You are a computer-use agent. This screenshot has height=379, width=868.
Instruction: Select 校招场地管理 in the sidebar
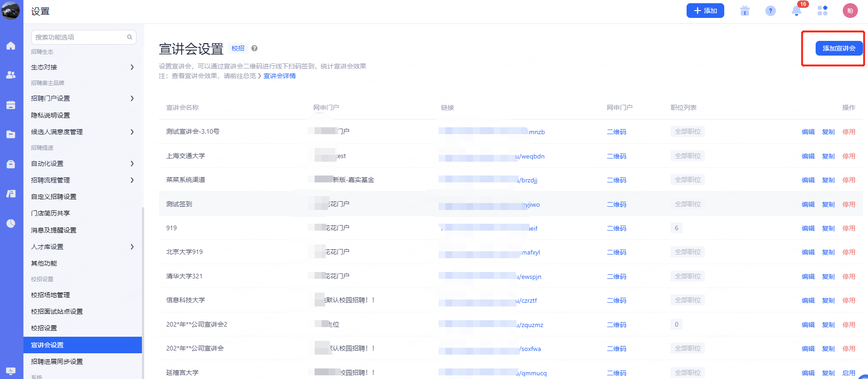click(x=51, y=295)
